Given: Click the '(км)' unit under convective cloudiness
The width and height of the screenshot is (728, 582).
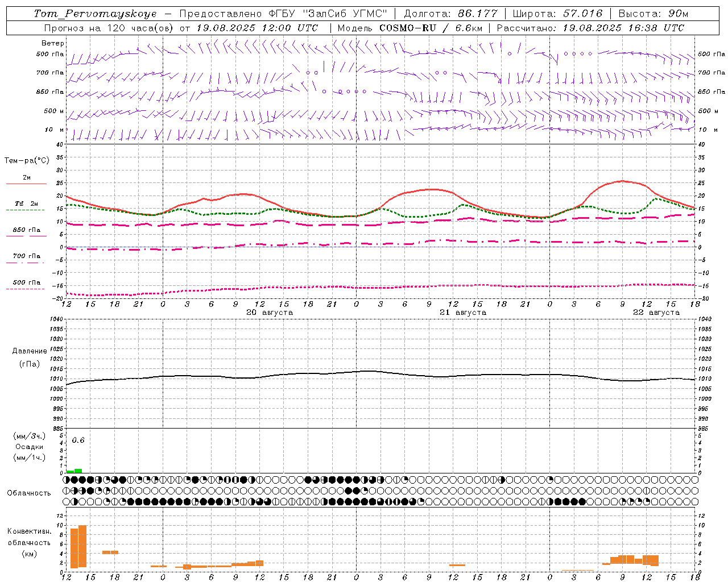Looking at the screenshot, I should (30, 554).
